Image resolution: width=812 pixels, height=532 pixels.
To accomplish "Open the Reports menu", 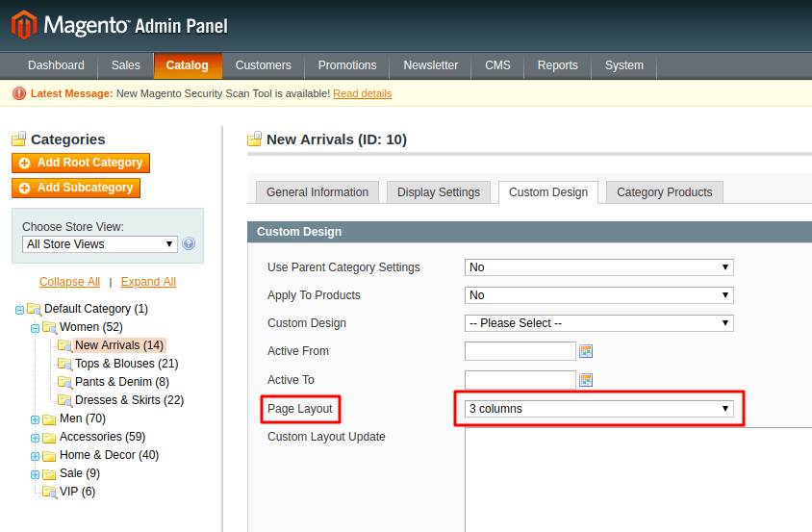I will tap(558, 65).
